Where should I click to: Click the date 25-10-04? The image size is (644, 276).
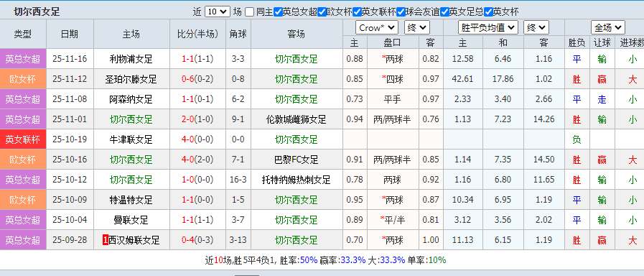(x=70, y=220)
